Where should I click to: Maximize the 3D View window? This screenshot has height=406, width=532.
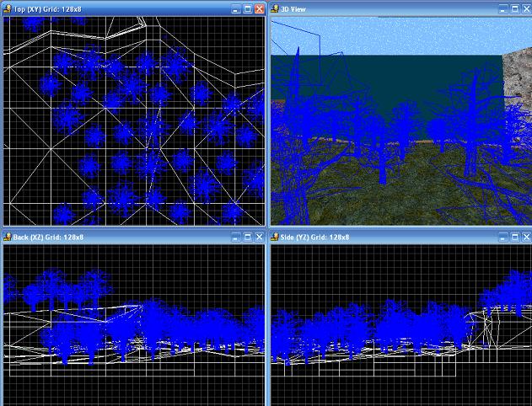pyautogui.click(x=514, y=9)
